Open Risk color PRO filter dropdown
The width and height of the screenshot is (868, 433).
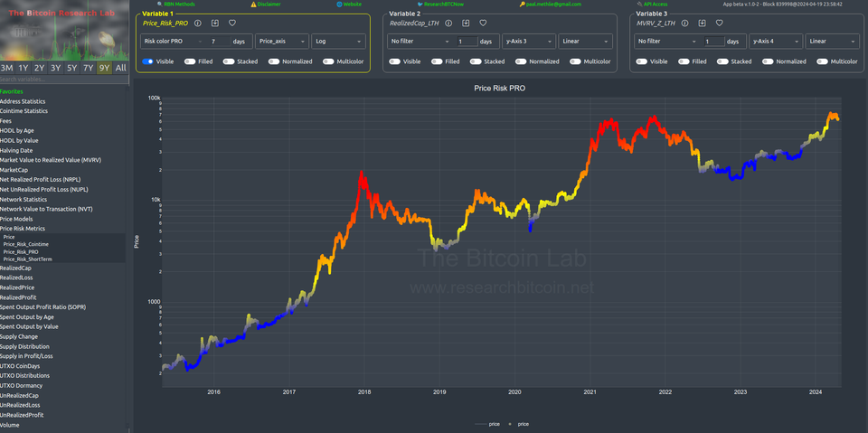(173, 41)
